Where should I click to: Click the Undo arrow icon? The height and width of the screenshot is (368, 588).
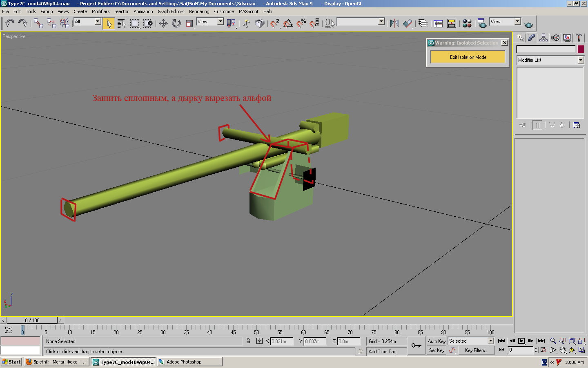pos(10,23)
